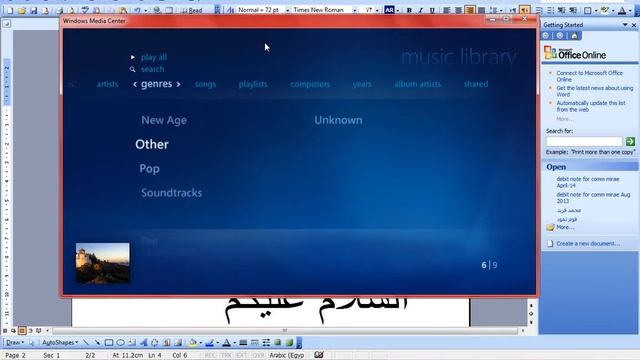Click Connect to Microsoft Office Online link
640x360 pixels.
[589, 76]
